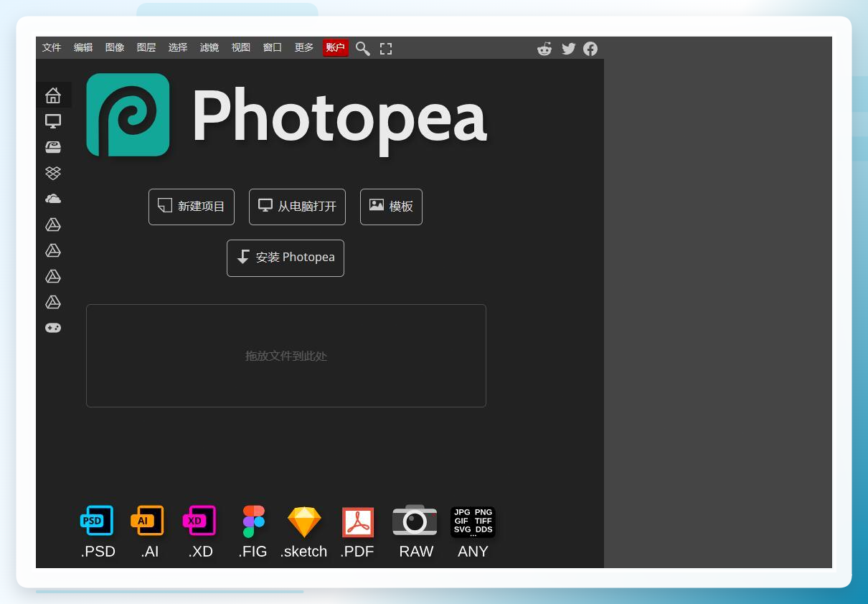Open the Reddit social icon
Image resolution: width=868 pixels, height=604 pixels.
(x=544, y=49)
